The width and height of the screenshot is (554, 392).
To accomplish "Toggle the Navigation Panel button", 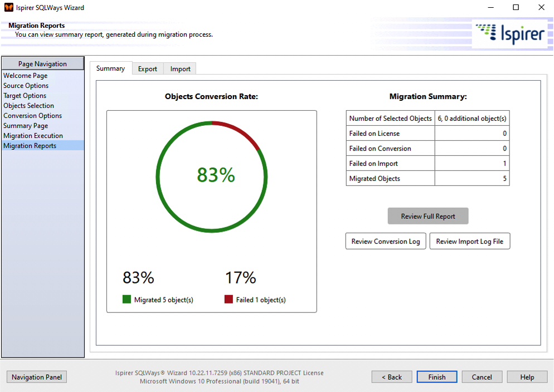I will 37,377.
